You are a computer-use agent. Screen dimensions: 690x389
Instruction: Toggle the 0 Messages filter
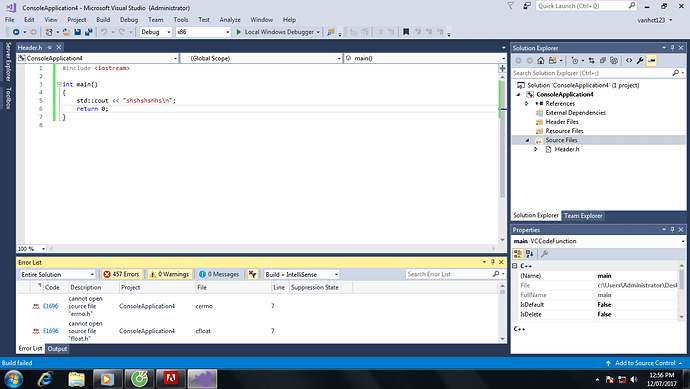pos(219,274)
